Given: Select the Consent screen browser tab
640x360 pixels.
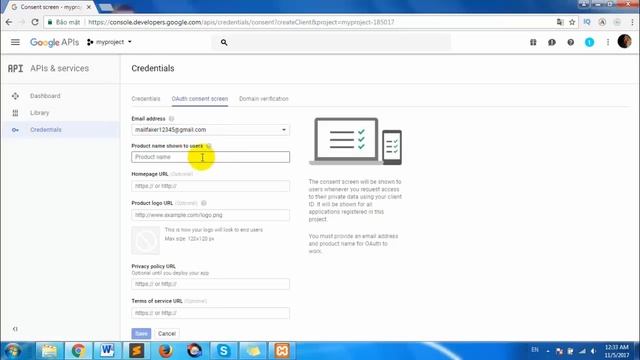Looking at the screenshot, I should 49,7.
